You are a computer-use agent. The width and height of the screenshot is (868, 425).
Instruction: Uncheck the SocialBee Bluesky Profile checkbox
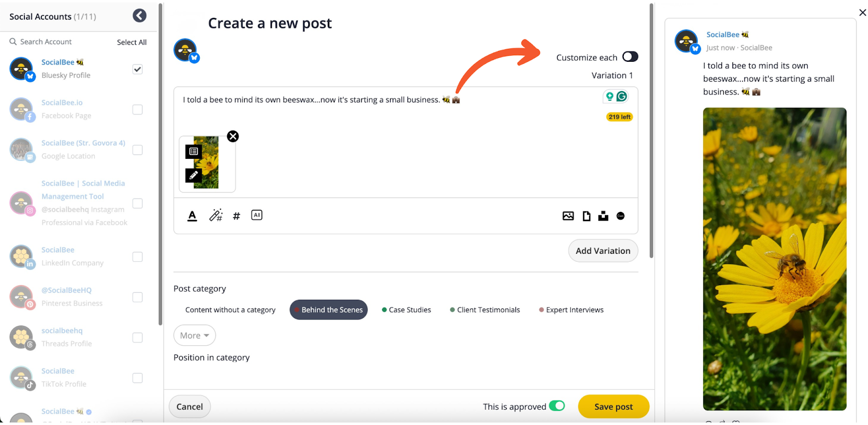(138, 69)
